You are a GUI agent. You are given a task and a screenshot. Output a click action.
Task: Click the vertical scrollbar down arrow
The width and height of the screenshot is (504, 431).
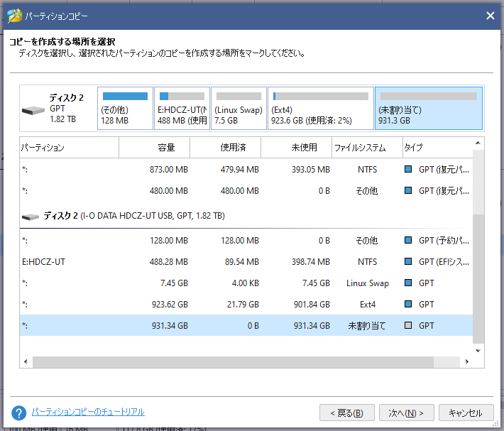pyautogui.click(x=478, y=351)
